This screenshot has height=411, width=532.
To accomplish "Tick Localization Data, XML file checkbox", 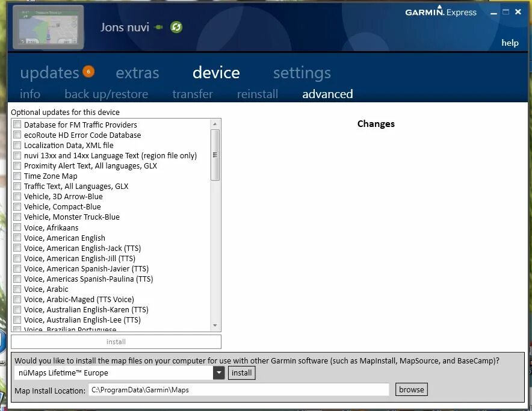I will (17, 145).
